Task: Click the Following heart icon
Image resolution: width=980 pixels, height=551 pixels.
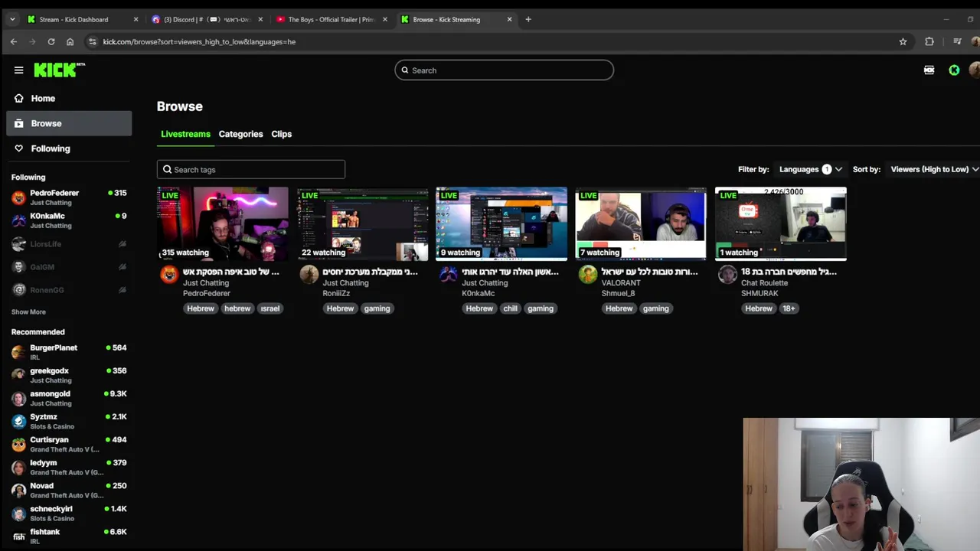Action: pos(18,148)
